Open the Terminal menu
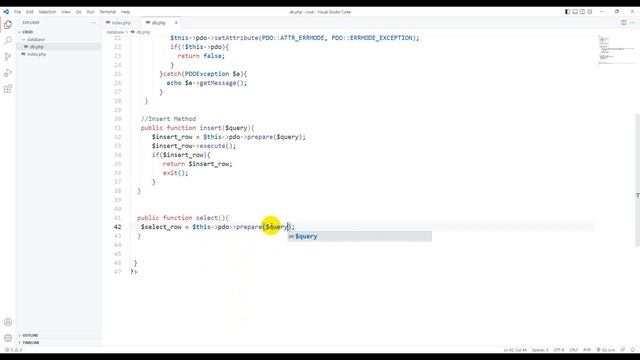The image size is (640, 360). (108, 12)
